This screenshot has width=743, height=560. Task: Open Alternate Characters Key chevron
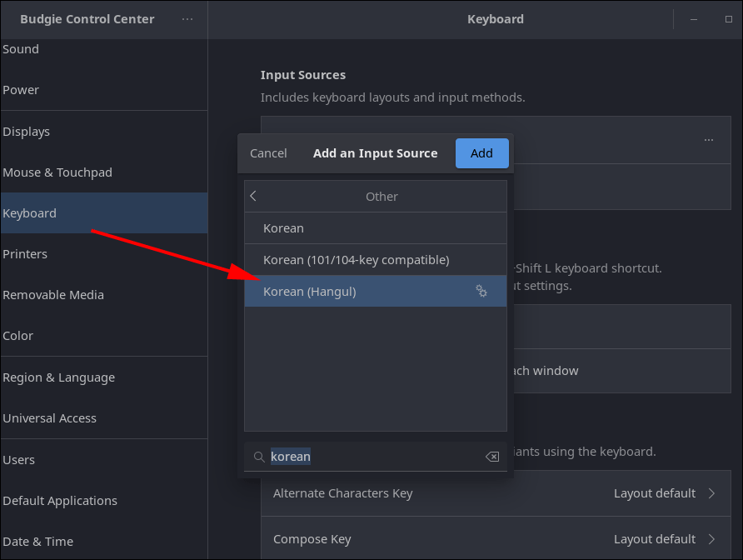(711, 493)
